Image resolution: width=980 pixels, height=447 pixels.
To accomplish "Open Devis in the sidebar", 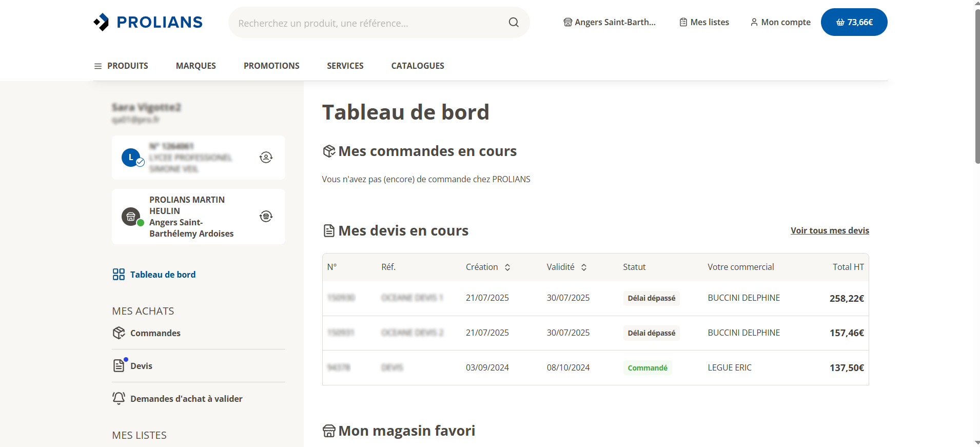I will (x=141, y=366).
